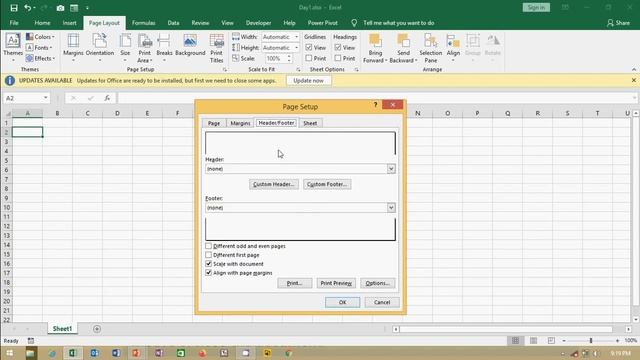Toggle Gridlines View checkbox
The width and height of the screenshot is (640, 360).
point(309,47)
